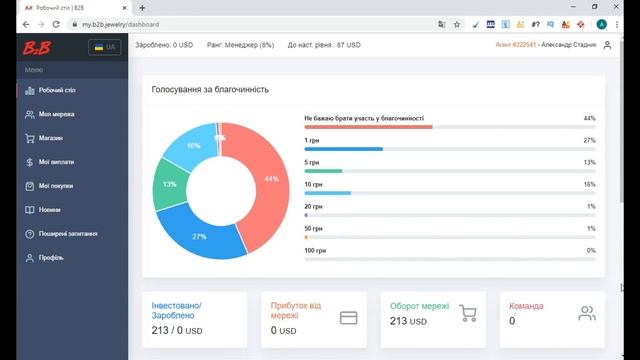This screenshot has width=640, height=360.
Task: Click the translate page icon in address bar
Action: pos(442,24)
